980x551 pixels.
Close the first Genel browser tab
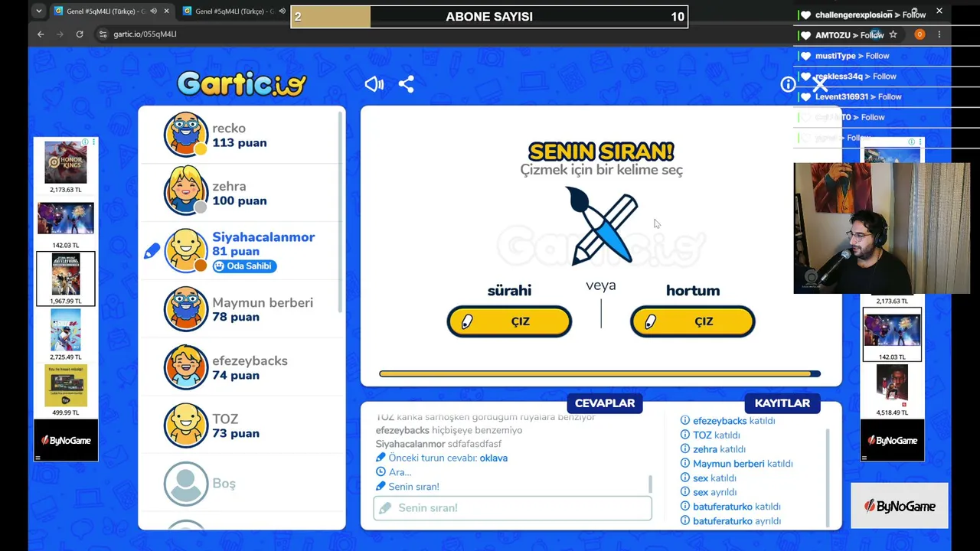166,11
